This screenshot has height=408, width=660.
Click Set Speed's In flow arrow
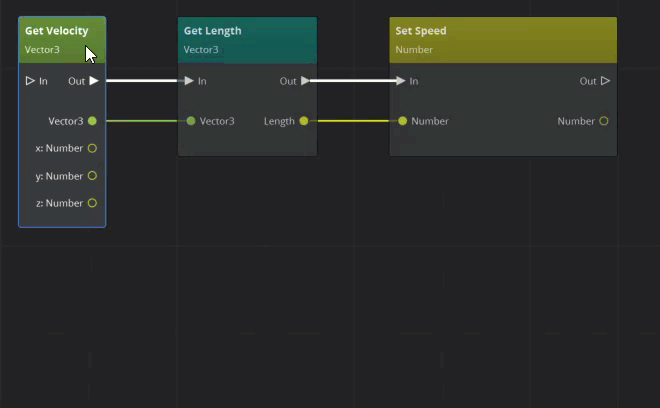tap(401, 81)
